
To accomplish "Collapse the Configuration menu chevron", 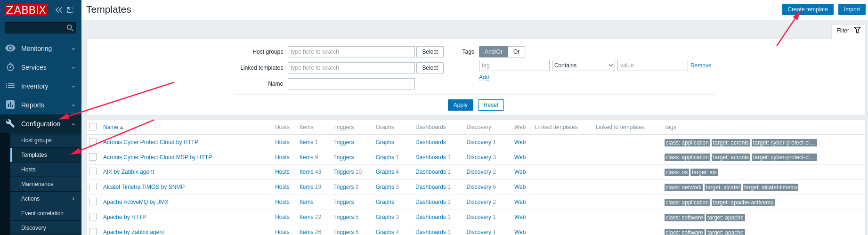I will tap(73, 124).
